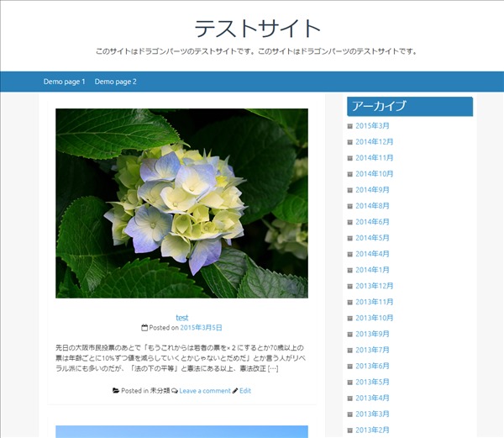Click the archive icon beside 2013年11月
The height and width of the screenshot is (438, 504).
(350, 303)
